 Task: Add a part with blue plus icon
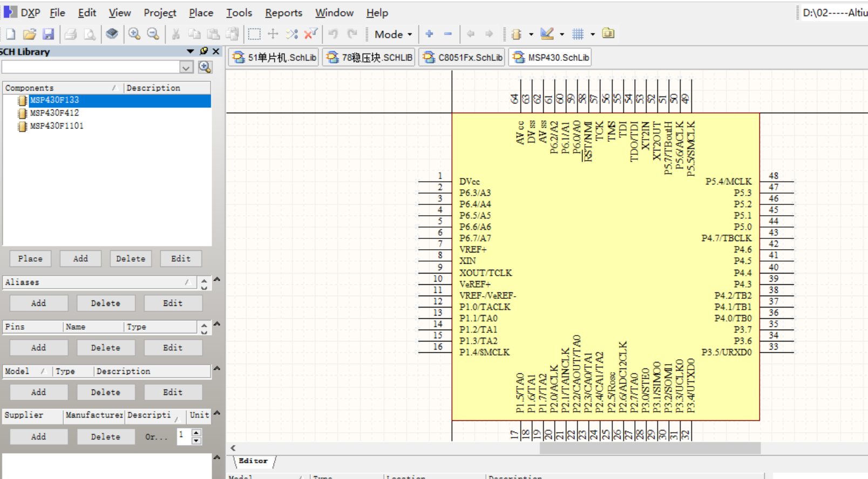[429, 34]
